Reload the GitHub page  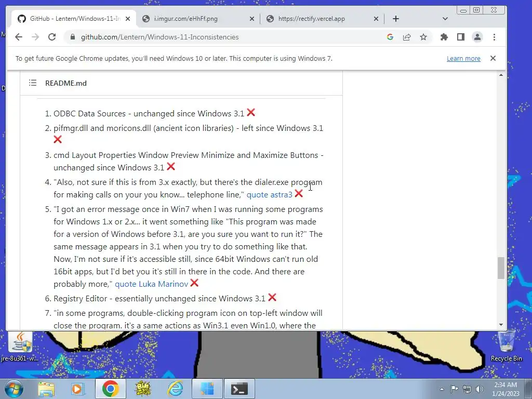[x=52, y=37]
